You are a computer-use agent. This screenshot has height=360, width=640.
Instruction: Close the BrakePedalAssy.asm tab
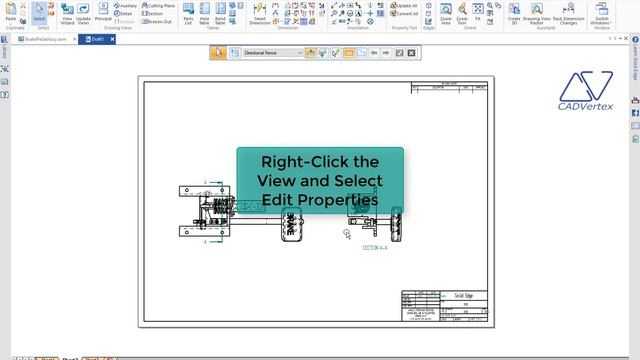(x=74, y=39)
